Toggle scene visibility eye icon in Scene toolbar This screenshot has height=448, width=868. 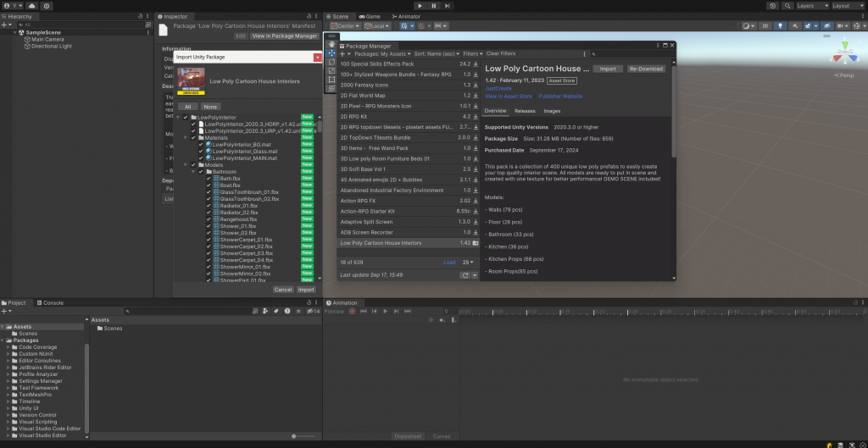pyautogui.click(x=827, y=26)
